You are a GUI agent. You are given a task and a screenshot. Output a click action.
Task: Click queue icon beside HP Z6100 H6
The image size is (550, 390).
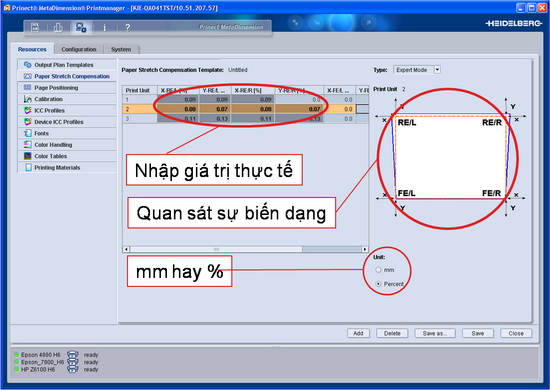pyautogui.click(x=73, y=369)
